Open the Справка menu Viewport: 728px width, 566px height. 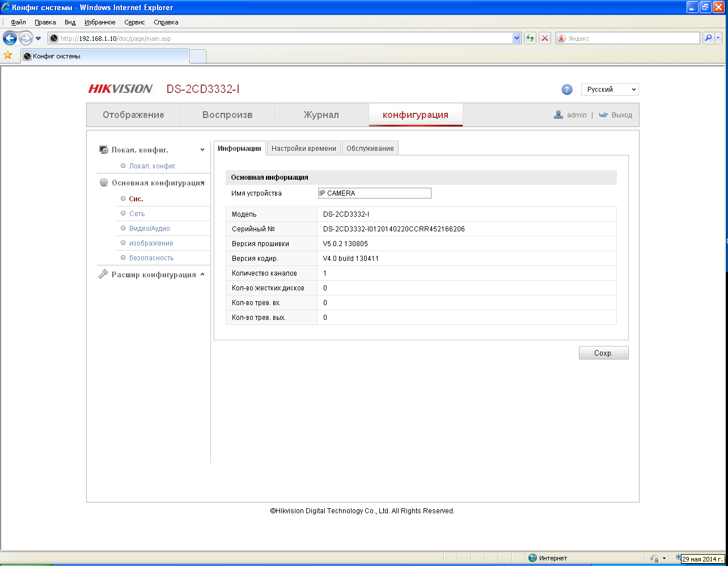click(x=166, y=22)
